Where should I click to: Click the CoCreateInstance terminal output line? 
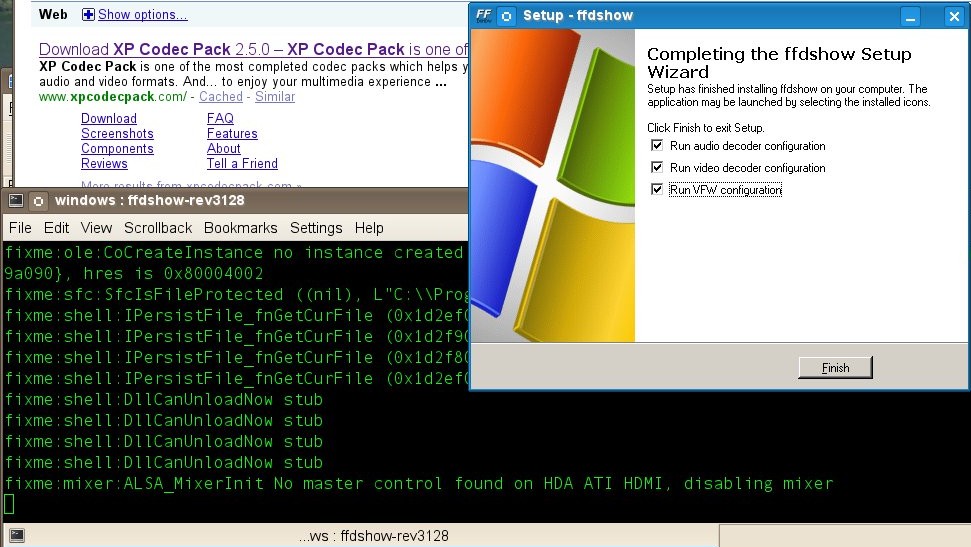point(236,252)
